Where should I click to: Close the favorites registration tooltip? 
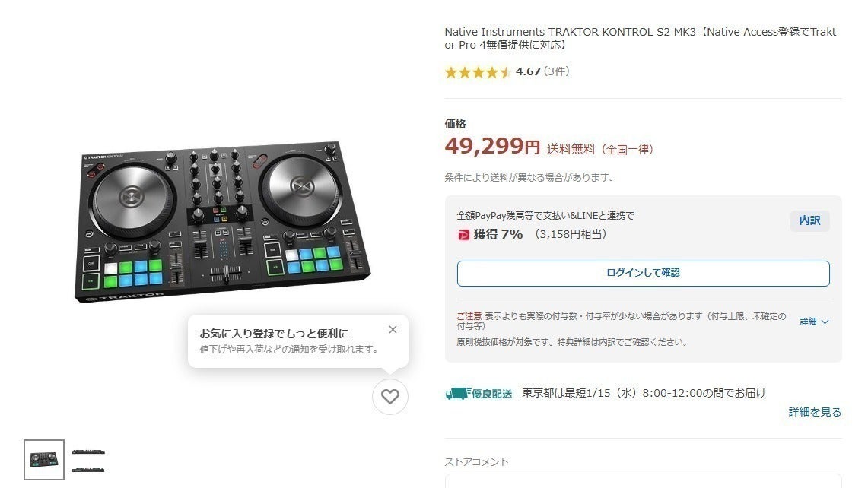393,330
